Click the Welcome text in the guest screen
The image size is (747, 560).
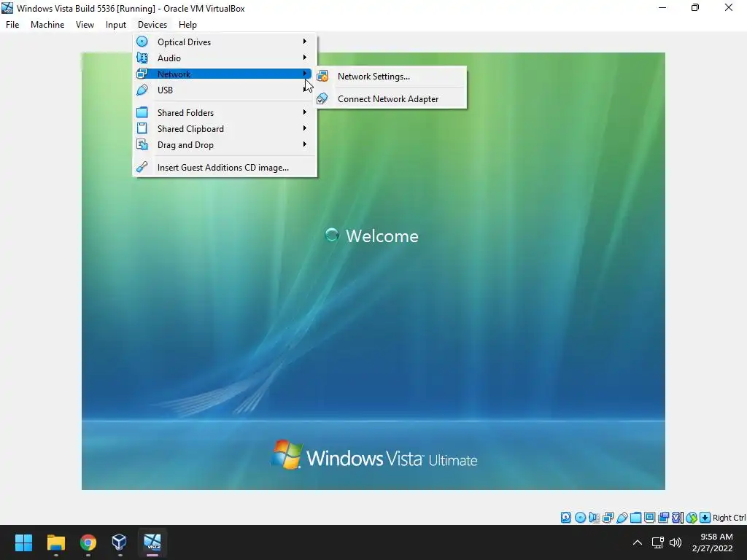(x=382, y=236)
